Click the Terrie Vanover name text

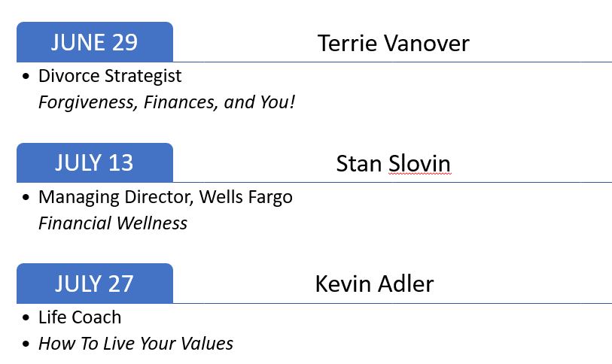pyautogui.click(x=394, y=43)
